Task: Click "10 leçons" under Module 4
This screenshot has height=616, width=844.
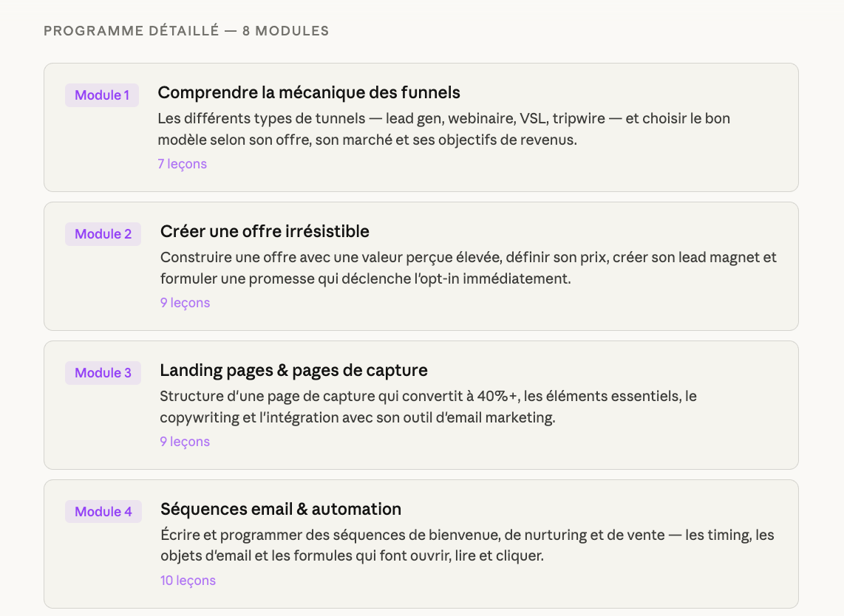Action: pos(188,581)
